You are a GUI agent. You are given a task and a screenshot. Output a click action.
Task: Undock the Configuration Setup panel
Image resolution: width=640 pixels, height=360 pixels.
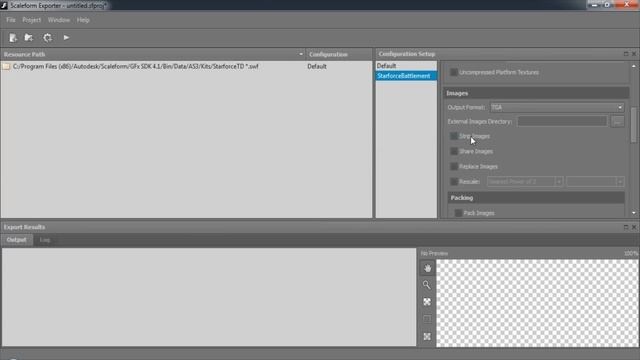[626, 54]
